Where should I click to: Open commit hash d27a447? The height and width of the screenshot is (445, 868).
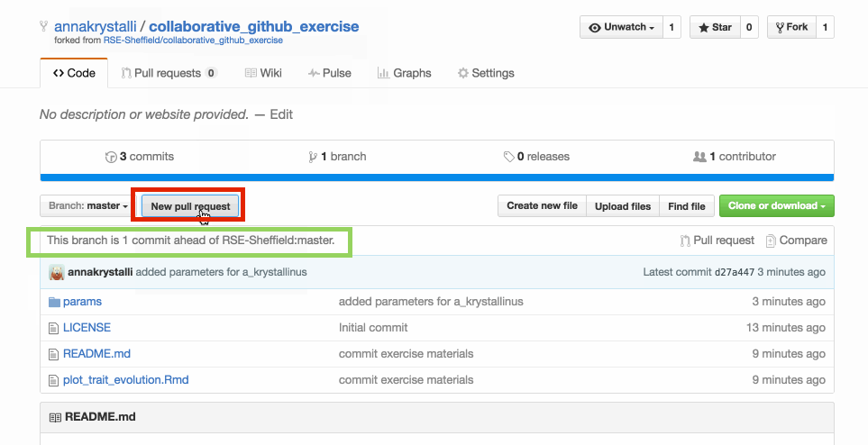coord(735,272)
